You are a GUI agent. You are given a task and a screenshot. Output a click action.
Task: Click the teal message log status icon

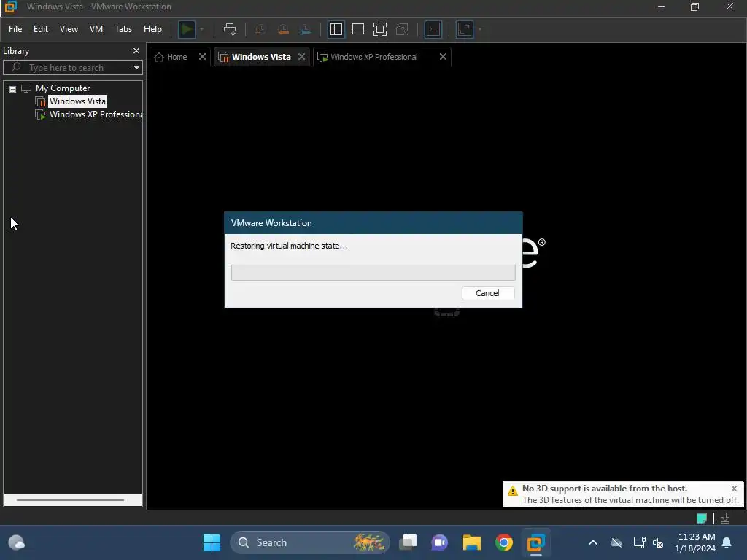pyautogui.click(x=701, y=518)
